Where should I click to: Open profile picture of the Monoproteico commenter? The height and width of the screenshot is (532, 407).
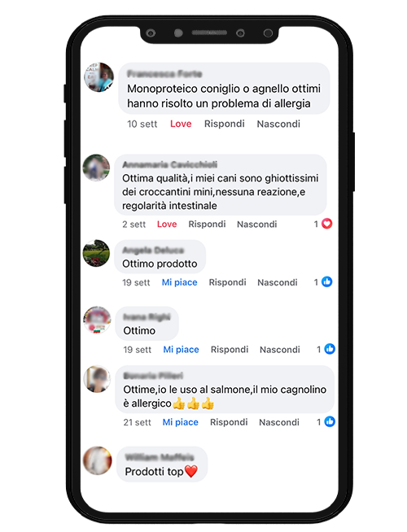click(98, 77)
